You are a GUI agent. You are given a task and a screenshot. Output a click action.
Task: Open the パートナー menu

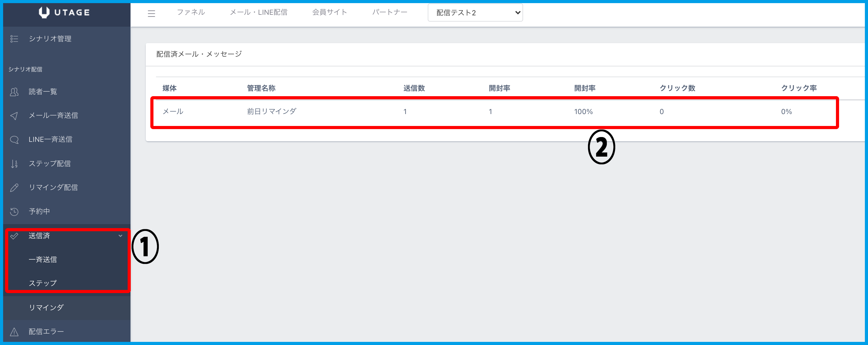(x=389, y=12)
